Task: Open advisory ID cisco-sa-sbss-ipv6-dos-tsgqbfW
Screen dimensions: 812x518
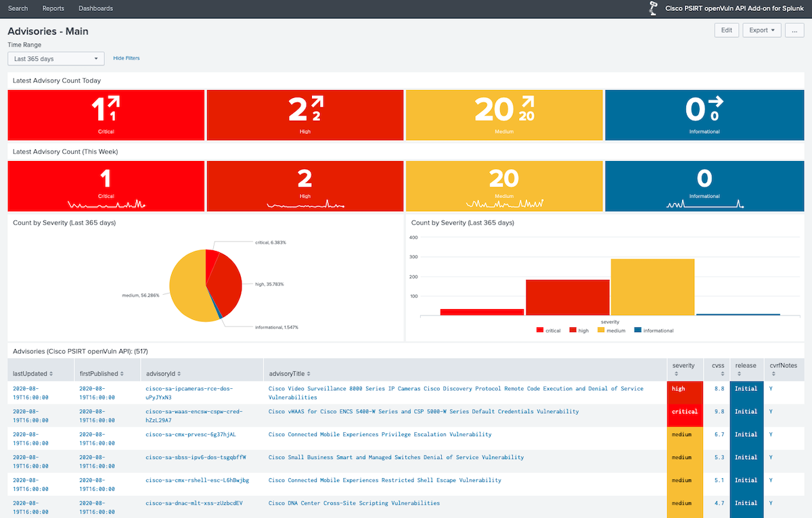Action: 196,457
